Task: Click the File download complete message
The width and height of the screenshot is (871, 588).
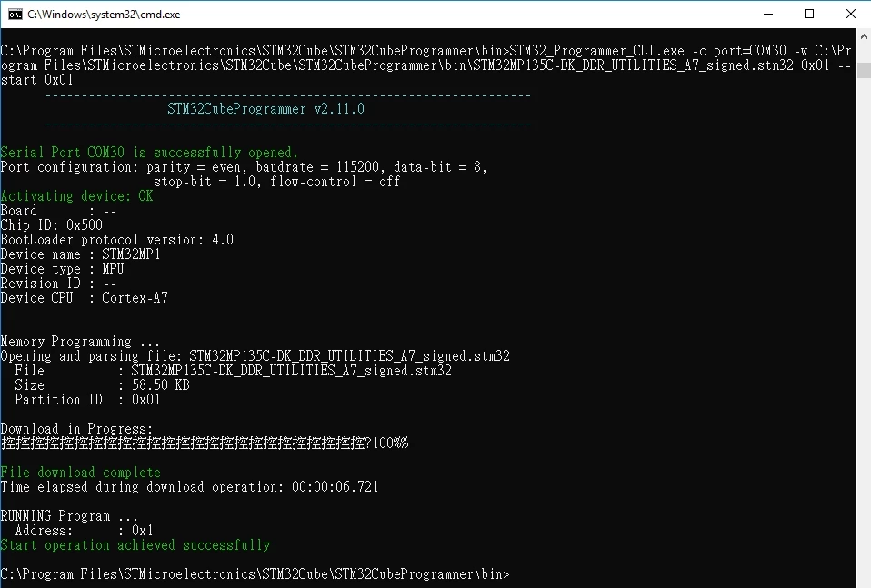Action: [x=81, y=473]
